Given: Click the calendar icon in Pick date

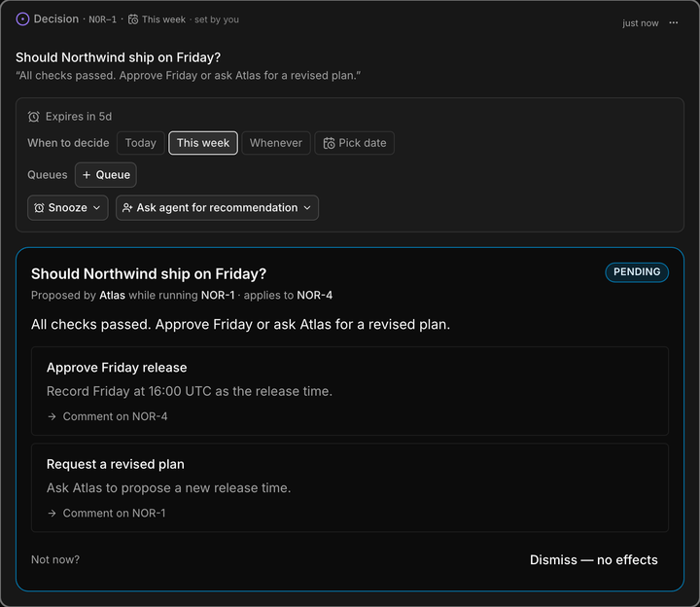Looking at the screenshot, I should click(x=329, y=143).
